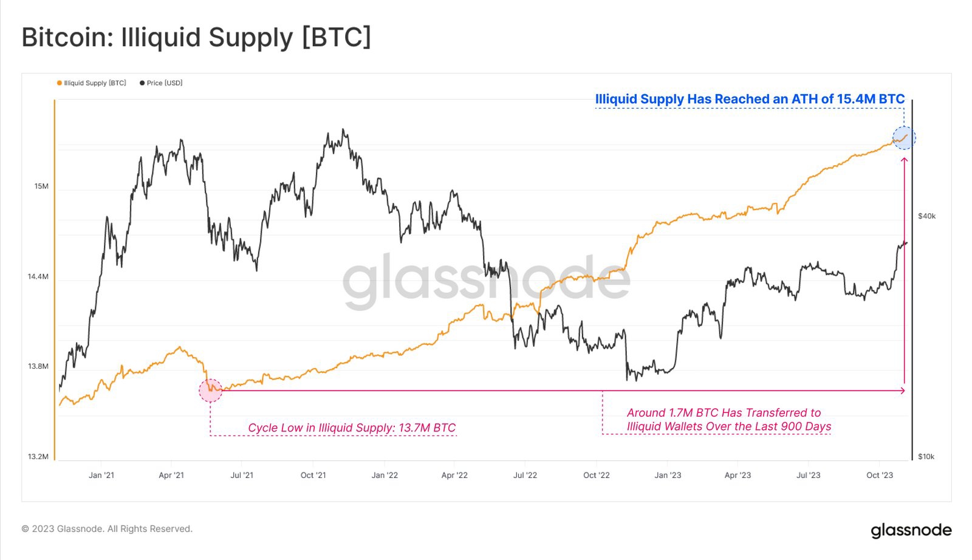Viewport: 972px width, 560px height.
Task: Click the black Price legend dot
Action: coord(142,83)
